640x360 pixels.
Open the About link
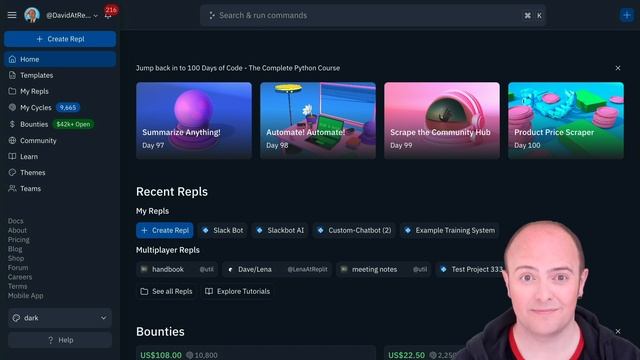[17, 230]
